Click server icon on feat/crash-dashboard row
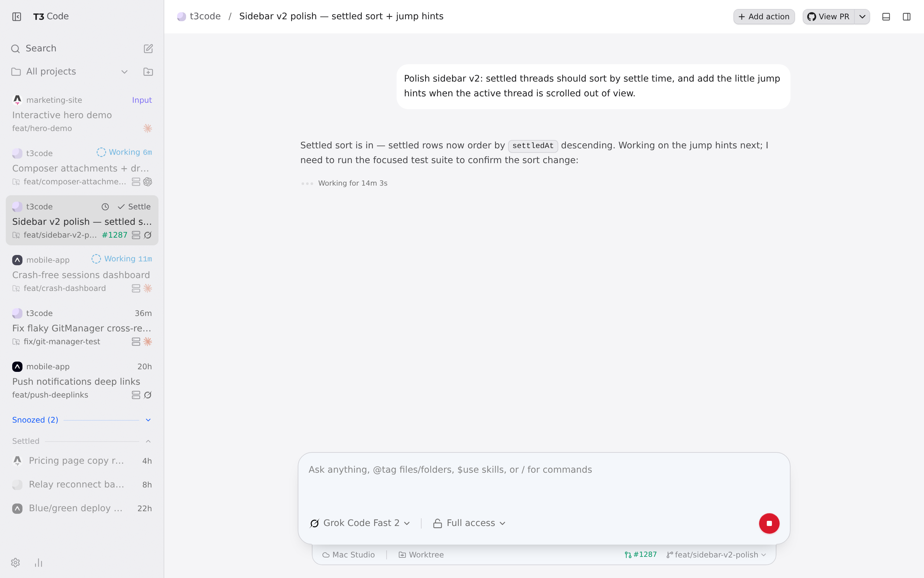 click(136, 289)
